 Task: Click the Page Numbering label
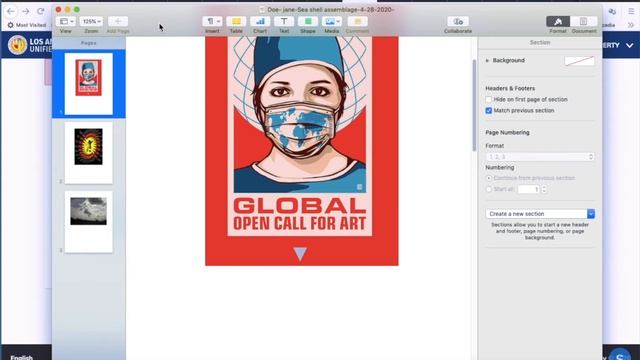(507, 133)
